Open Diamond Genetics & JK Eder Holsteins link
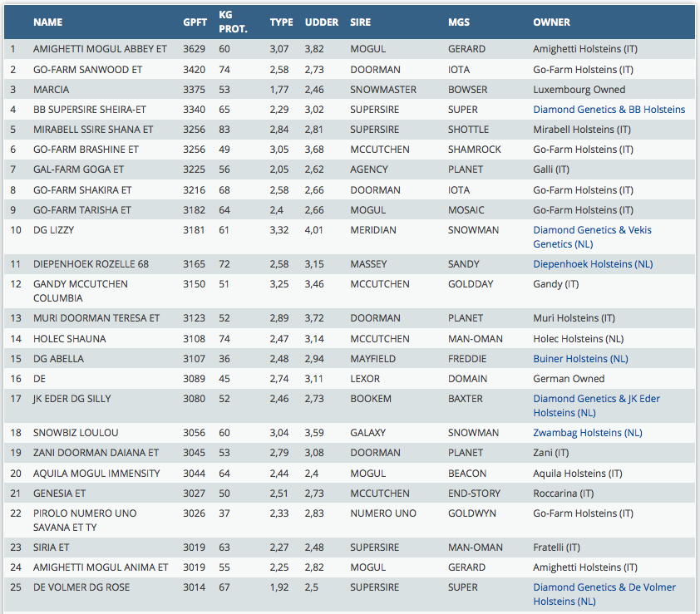Screen dimensions: 700x614 click(x=596, y=399)
